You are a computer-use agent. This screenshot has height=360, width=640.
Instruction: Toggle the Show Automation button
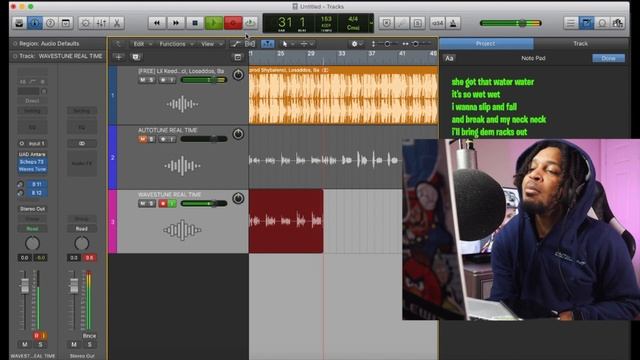(235, 44)
